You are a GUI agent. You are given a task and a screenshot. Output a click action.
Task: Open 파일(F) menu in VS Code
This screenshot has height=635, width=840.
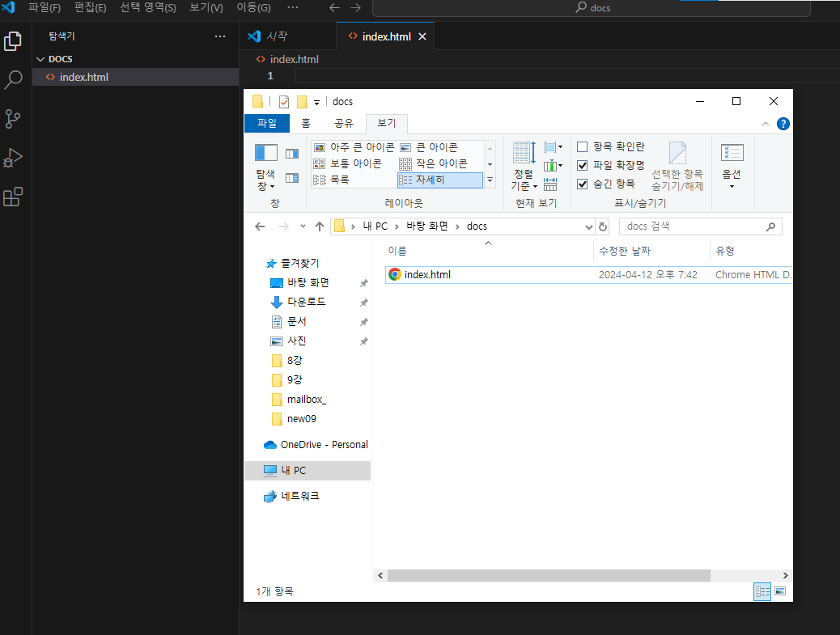tap(45, 7)
